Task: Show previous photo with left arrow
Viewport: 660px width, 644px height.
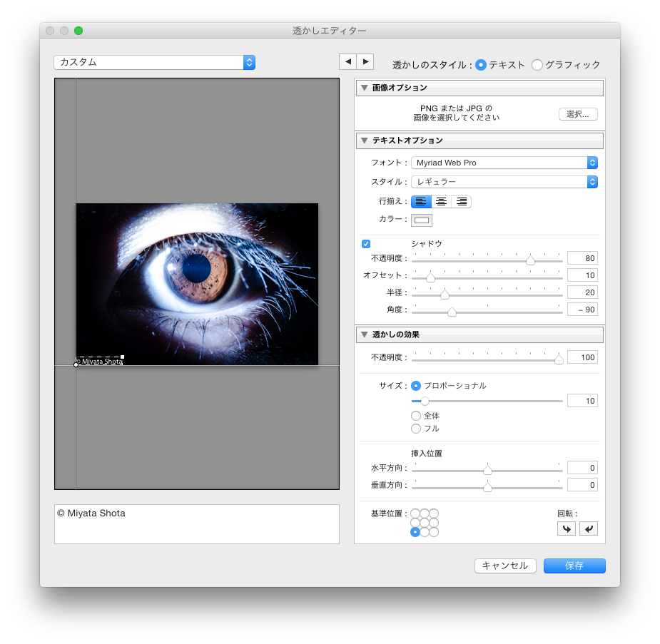Action: click(348, 62)
